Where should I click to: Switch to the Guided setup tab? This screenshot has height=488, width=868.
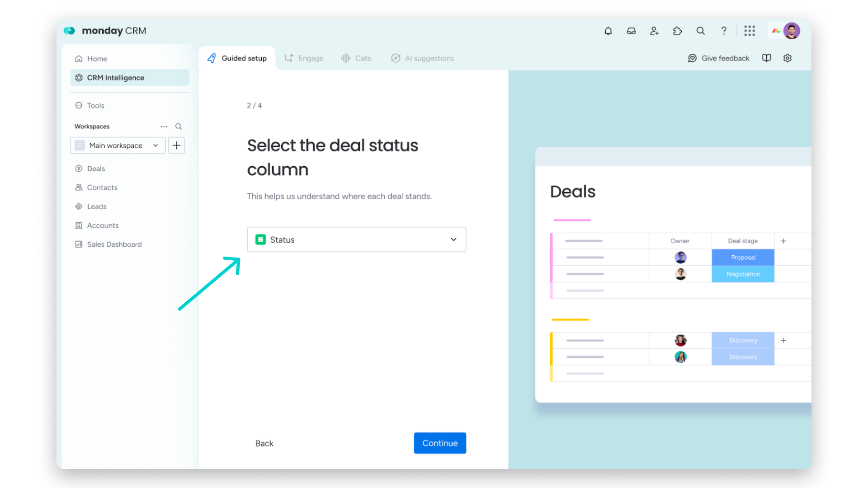point(237,58)
